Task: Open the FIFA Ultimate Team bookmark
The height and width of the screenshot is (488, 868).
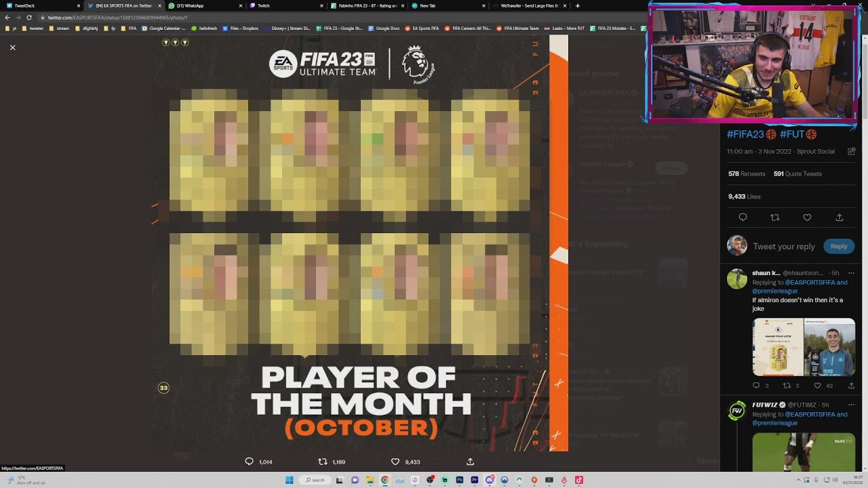Action: (x=517, y=28)
